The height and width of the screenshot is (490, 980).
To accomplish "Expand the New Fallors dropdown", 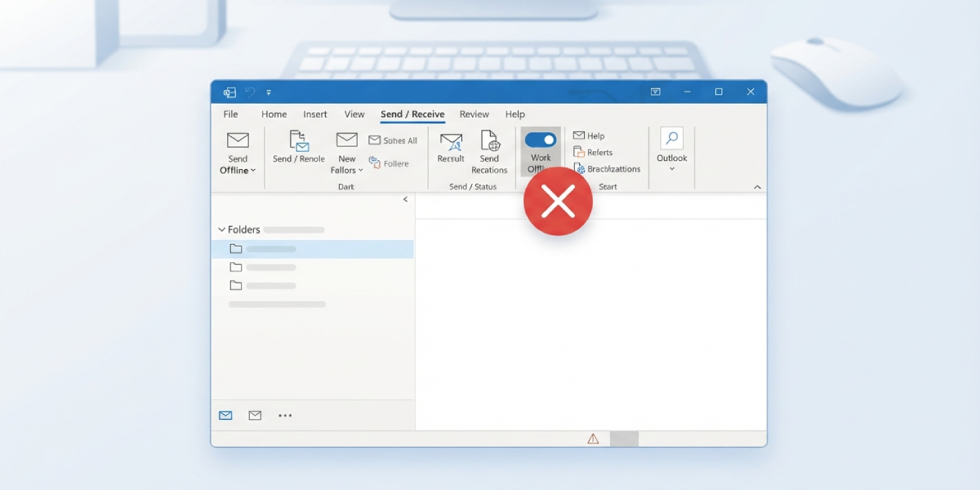I will coord(361,171).
